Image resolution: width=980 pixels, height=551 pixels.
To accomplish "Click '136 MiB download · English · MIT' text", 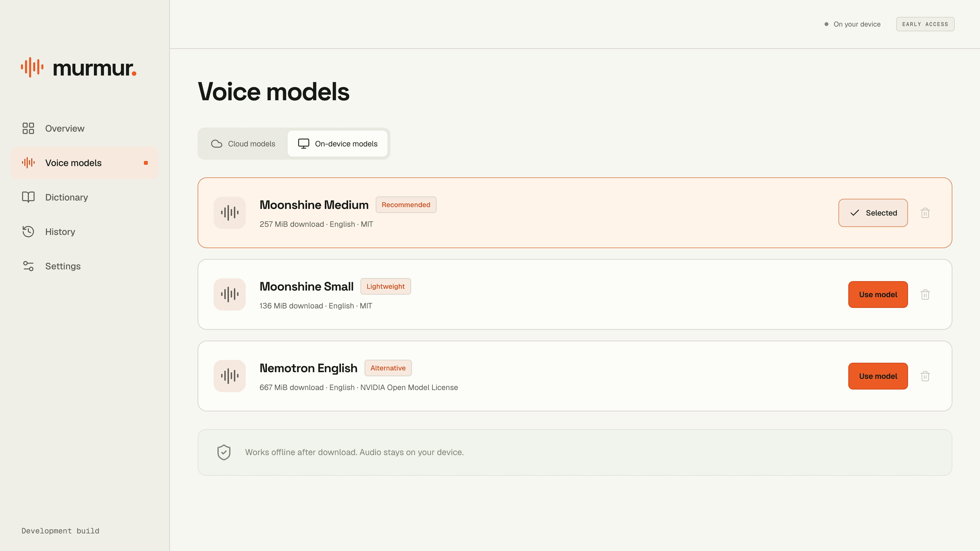I will (316, 306).
